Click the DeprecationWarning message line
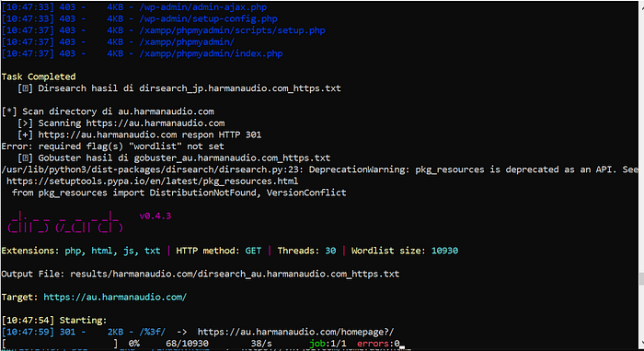 click(x=319, y=170)
